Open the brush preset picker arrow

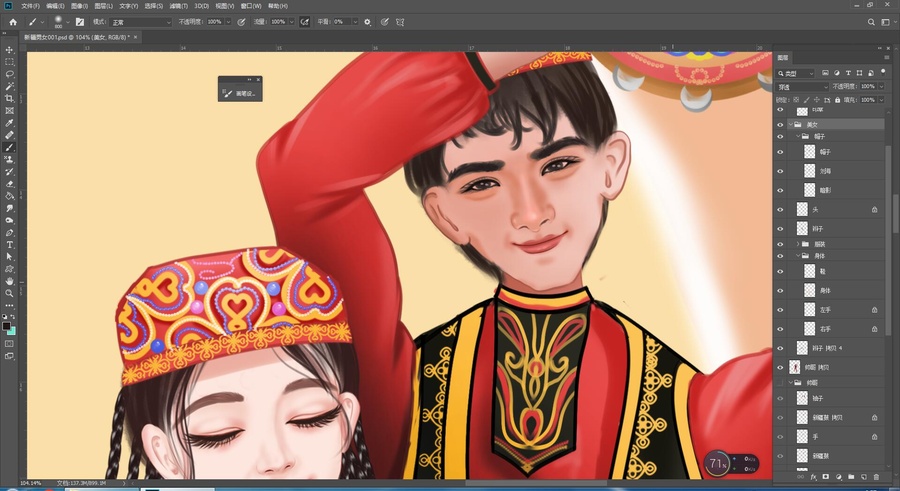coord(68,22)
